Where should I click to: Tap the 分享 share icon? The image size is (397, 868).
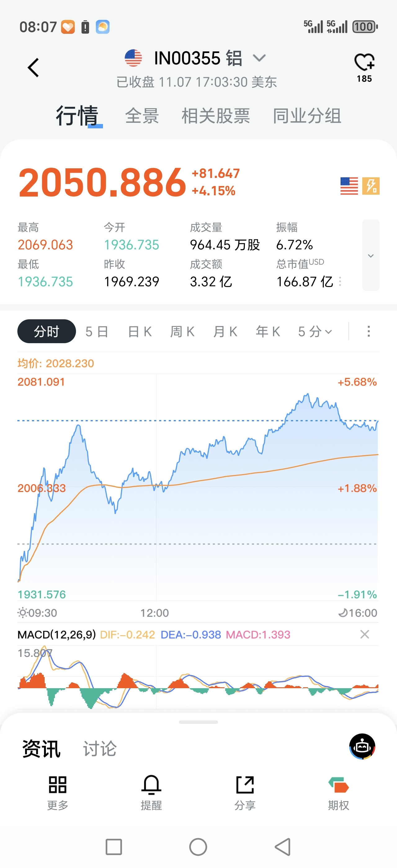tap(245, 785)
